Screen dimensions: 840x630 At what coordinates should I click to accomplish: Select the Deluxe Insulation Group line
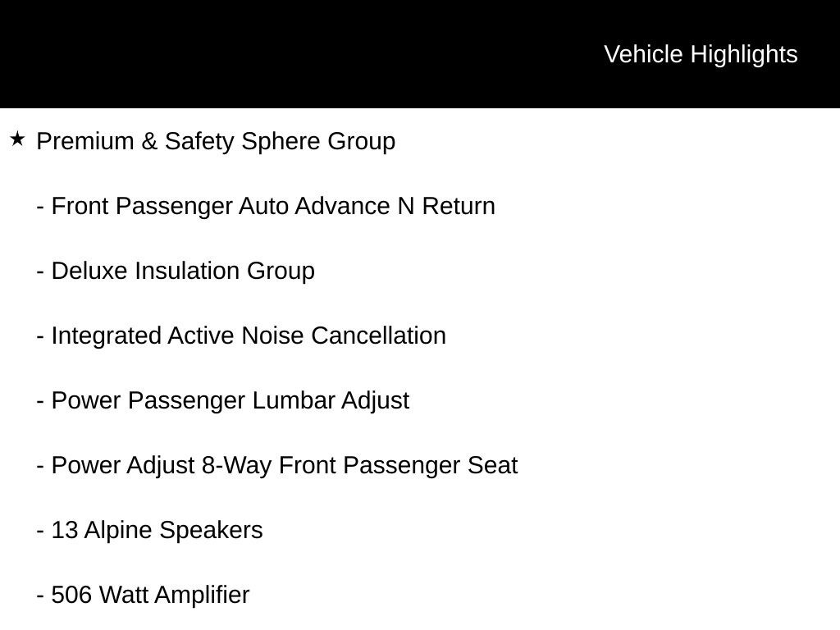[176, 271]
